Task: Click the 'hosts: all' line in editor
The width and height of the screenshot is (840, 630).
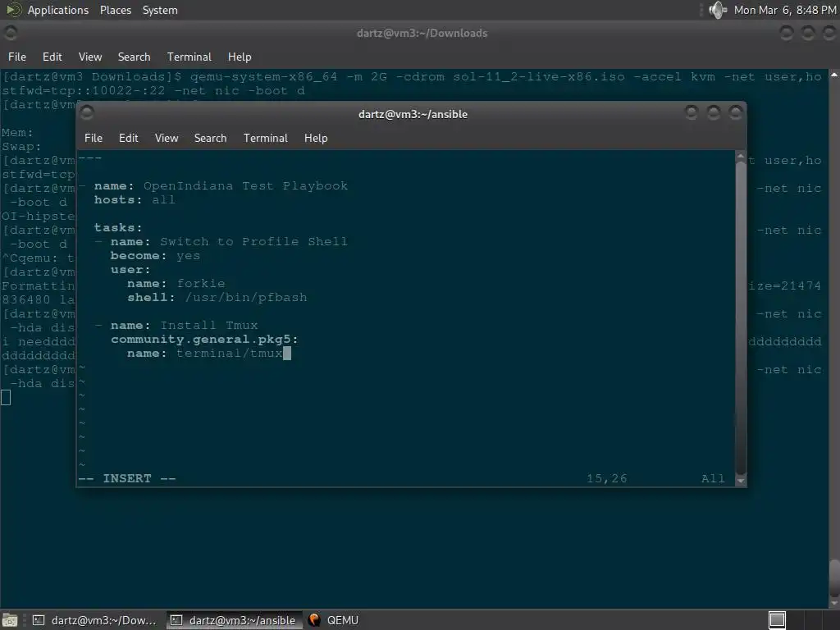Action: pyautogui.click(x=135, y=200)
